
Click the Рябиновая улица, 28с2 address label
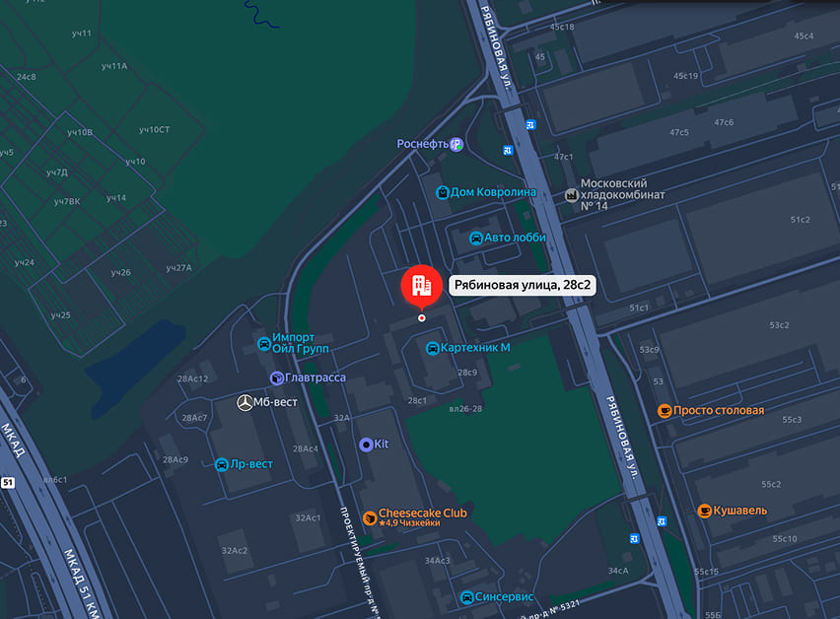(523, 285)
